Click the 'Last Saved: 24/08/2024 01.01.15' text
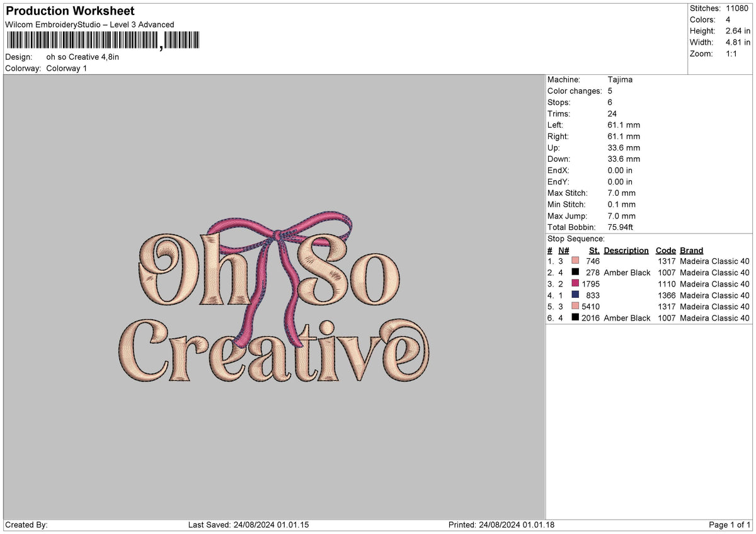756x534 pixels. click(248, 525)
